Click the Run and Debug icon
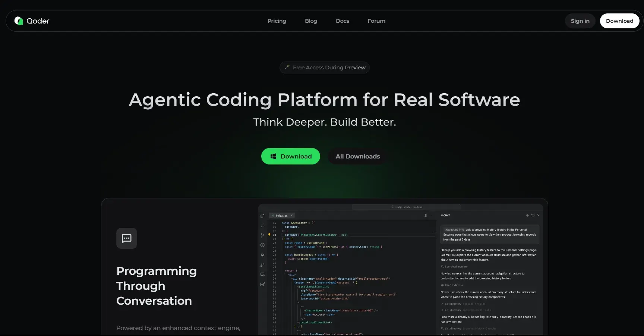The image size is (644, 336). [x=262, y=265]
